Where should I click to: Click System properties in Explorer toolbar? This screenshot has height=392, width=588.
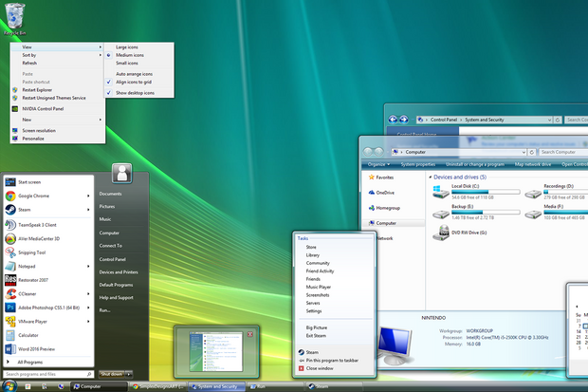(x=417, y=164)
